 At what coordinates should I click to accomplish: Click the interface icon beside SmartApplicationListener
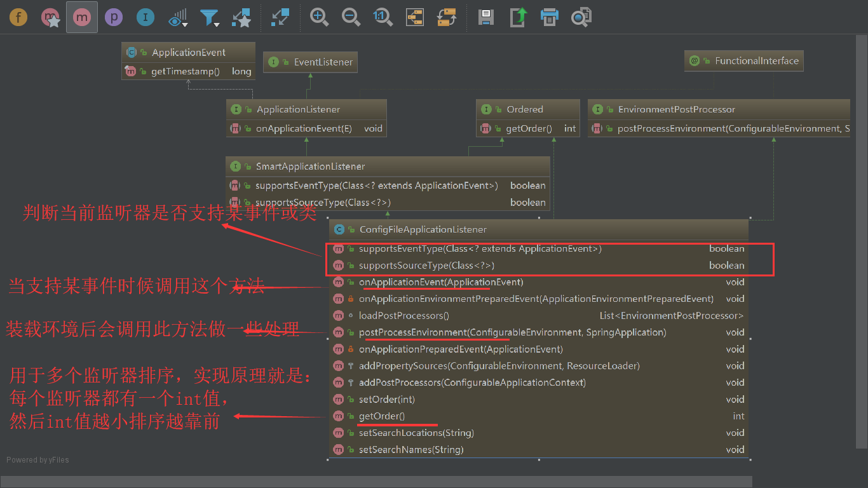tap(236, 166)
